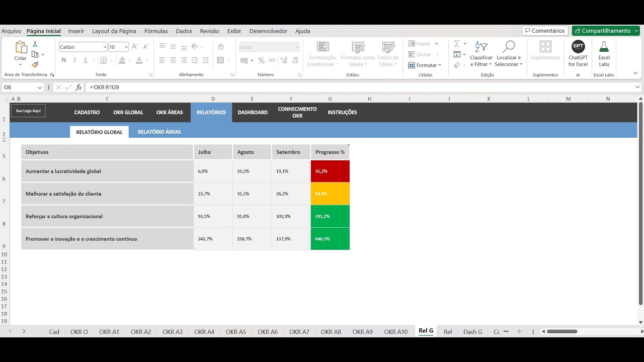Click the increase indent icon
The image size is (644, 362).
[206, 60]
